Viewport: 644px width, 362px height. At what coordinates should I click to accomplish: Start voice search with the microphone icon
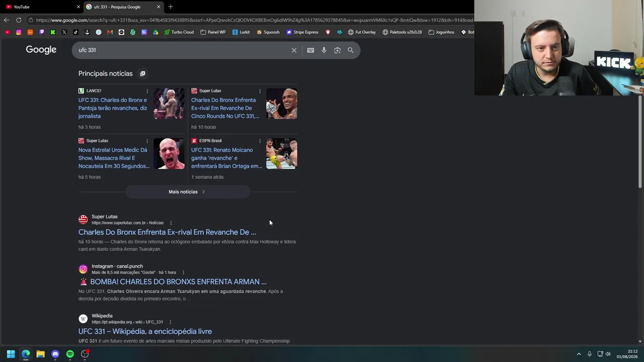(x=324, y=50)
